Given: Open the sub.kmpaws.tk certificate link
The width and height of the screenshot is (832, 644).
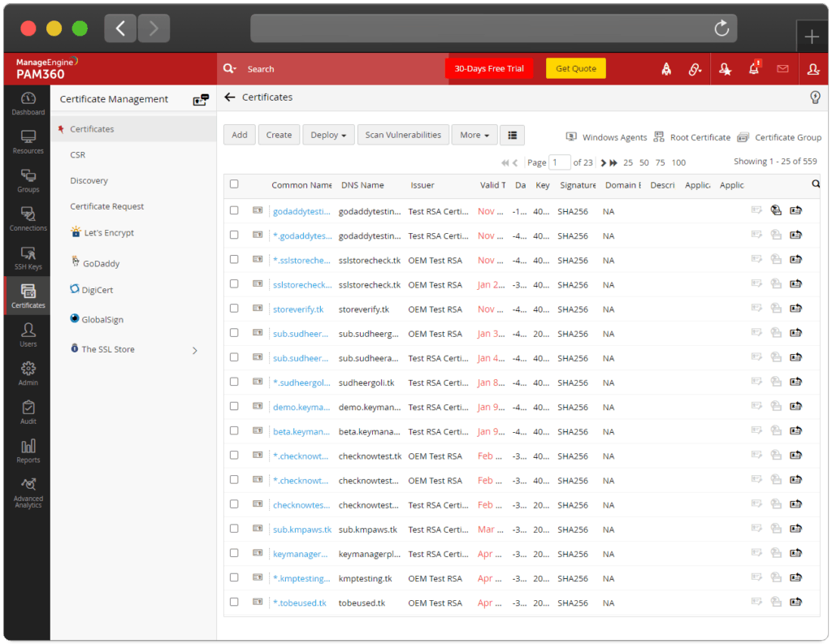Looking at the screenshot, I should 302,529.
